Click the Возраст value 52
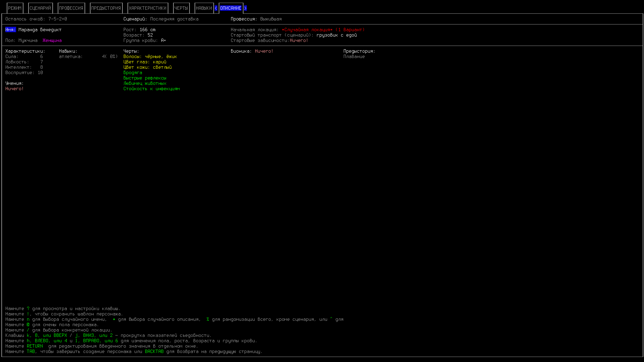Image resolution: width=644 pixels, height=362 pixels. tap(151, 35)
